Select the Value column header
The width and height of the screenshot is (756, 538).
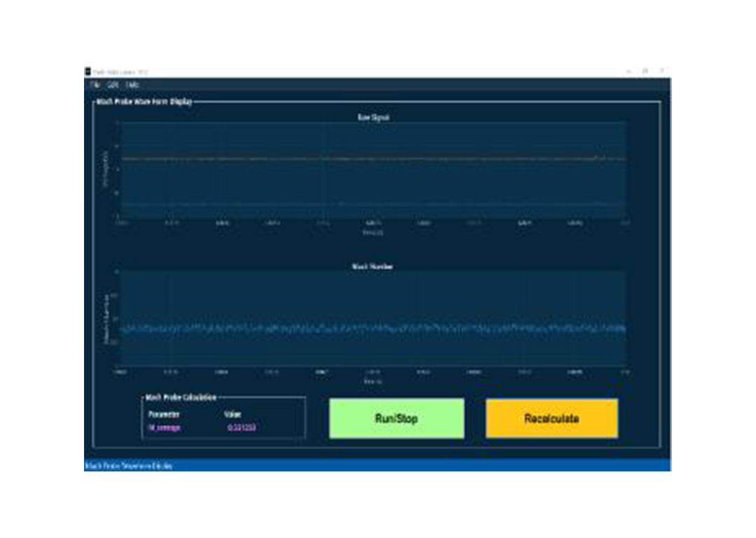[x=232, y=414]
